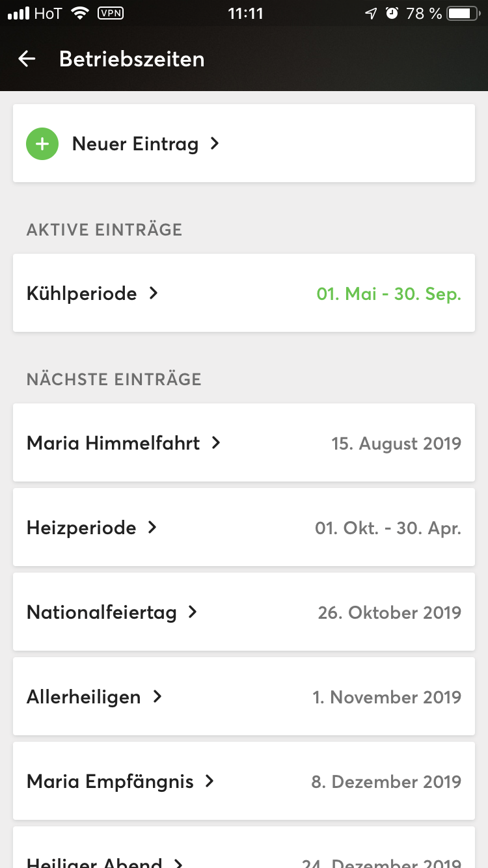This screenshot has height=868, width=488.
Task: Select the date 15. August 2019
Action: click(x=396, y=443)
